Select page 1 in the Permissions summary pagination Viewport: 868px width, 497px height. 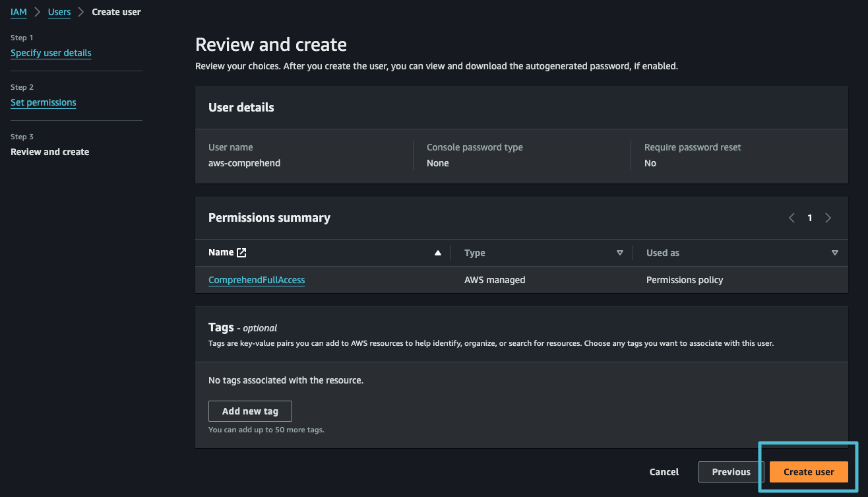810,217
